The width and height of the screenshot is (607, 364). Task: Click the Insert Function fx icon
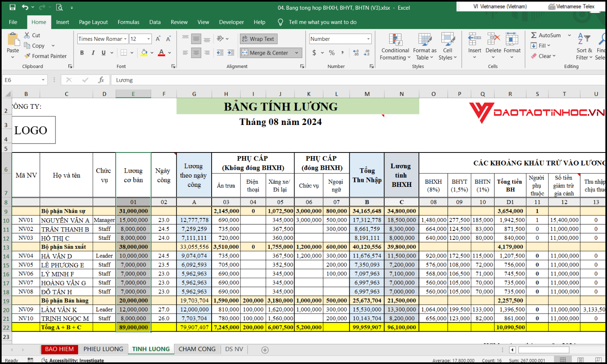tap(101, 80)
